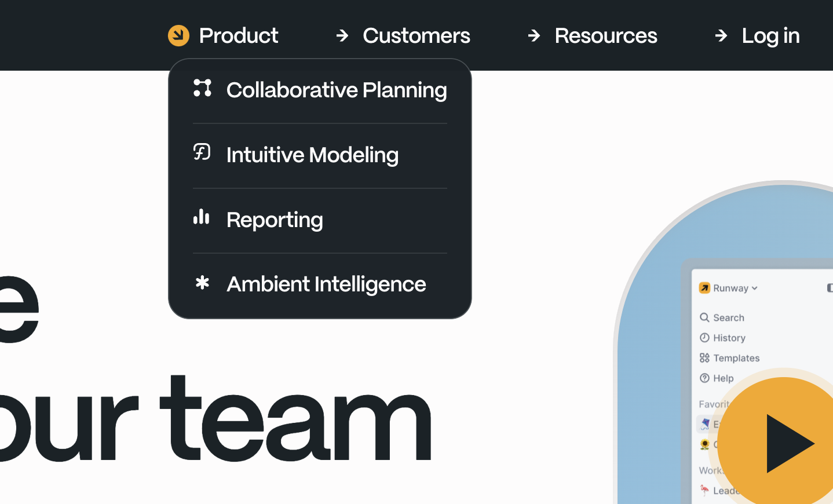Click the sunflower favorite item
The image size is (833, 504).
click(706, 444)
